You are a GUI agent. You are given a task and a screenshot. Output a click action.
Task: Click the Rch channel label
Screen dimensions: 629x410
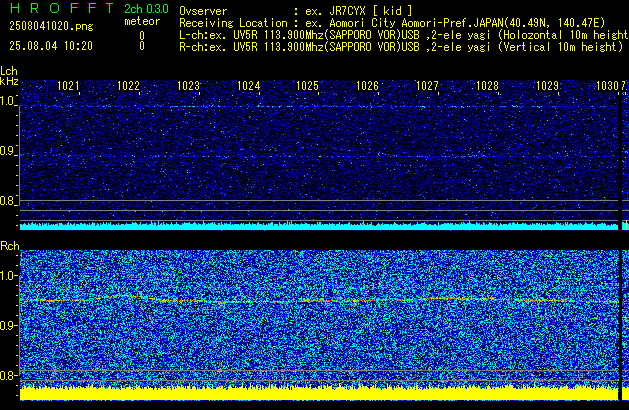coord(10,246)
